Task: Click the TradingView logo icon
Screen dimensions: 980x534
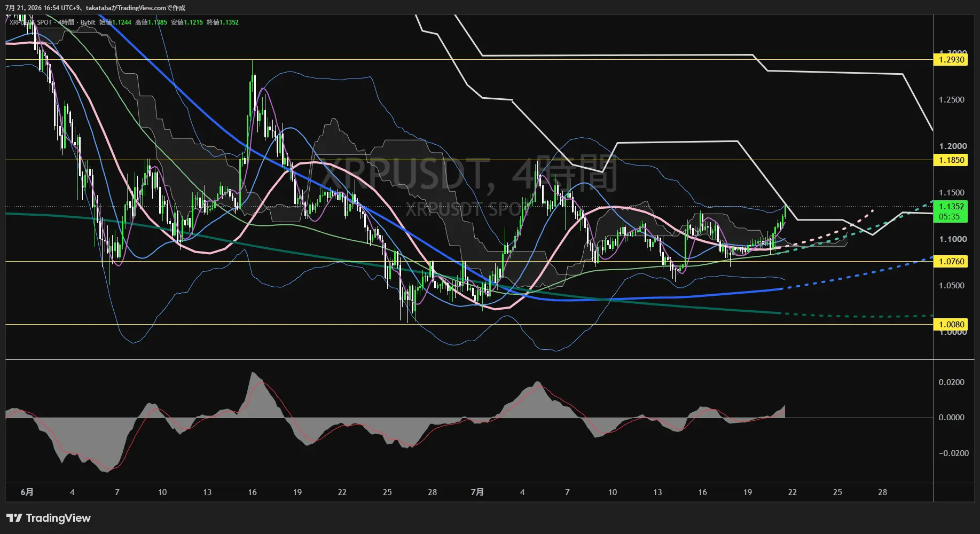Action: 14,518
